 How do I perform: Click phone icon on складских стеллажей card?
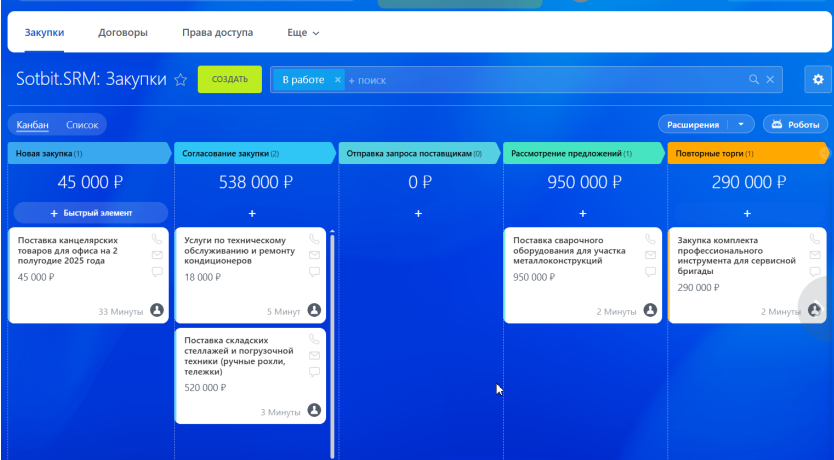click(x=314, y=339)
